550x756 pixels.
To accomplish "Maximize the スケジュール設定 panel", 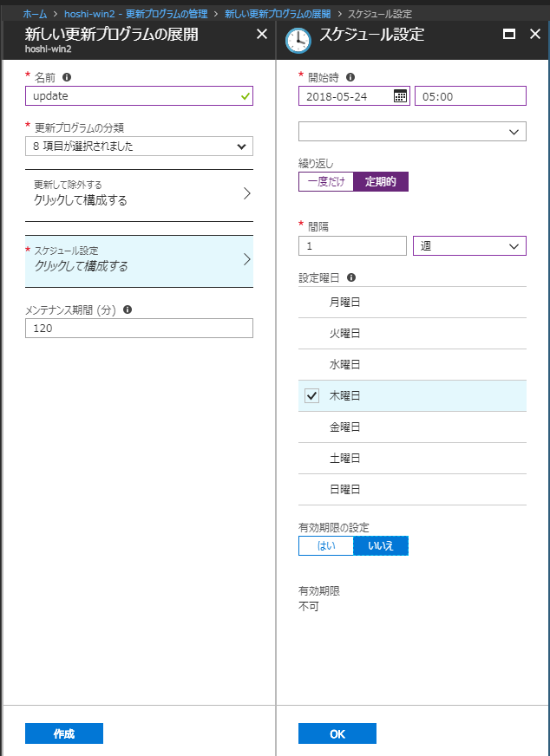I will (509, 34).
